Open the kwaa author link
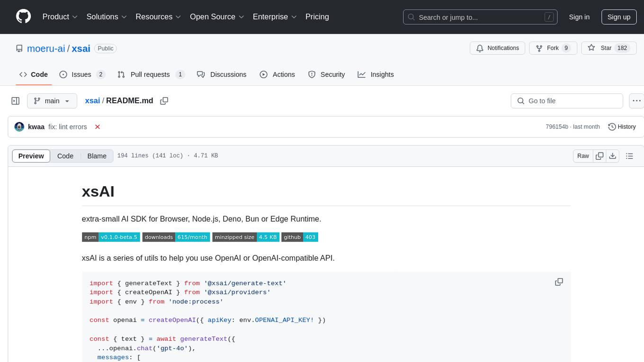The height and width of the screenshot is (362, 644). 36,127
